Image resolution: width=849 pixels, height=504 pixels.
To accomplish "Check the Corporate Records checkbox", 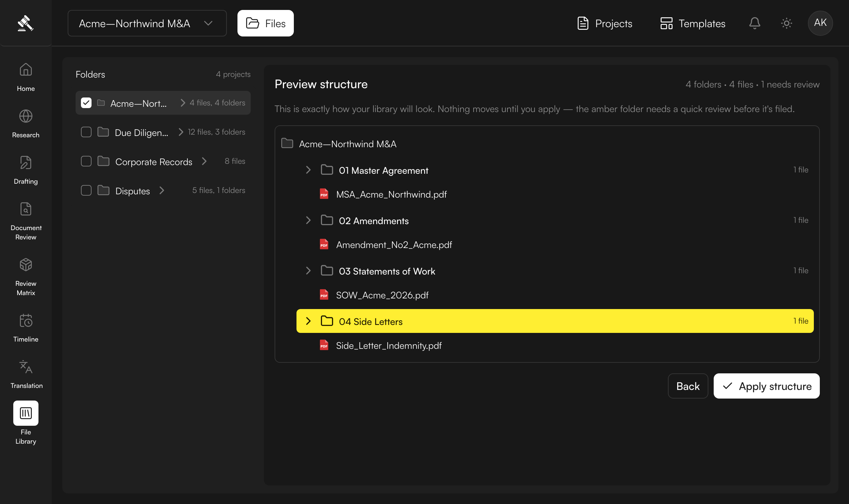I will click(x=86, y=161).
